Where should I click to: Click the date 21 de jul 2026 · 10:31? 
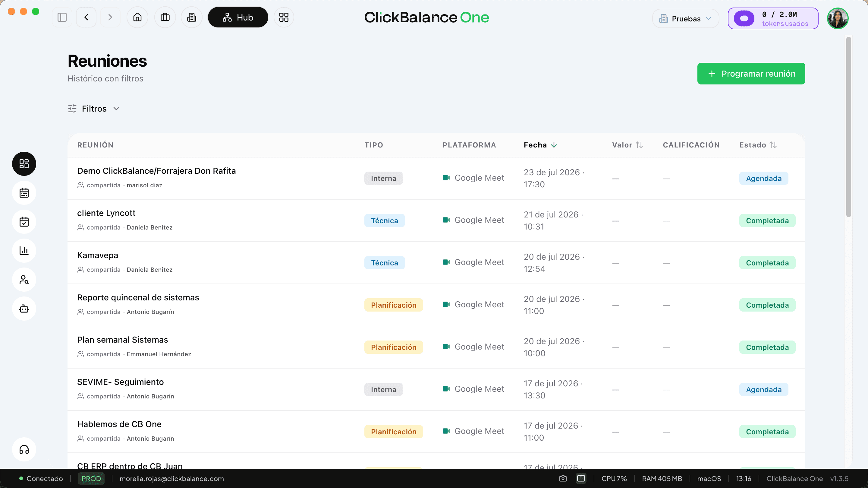coord(553,220)
